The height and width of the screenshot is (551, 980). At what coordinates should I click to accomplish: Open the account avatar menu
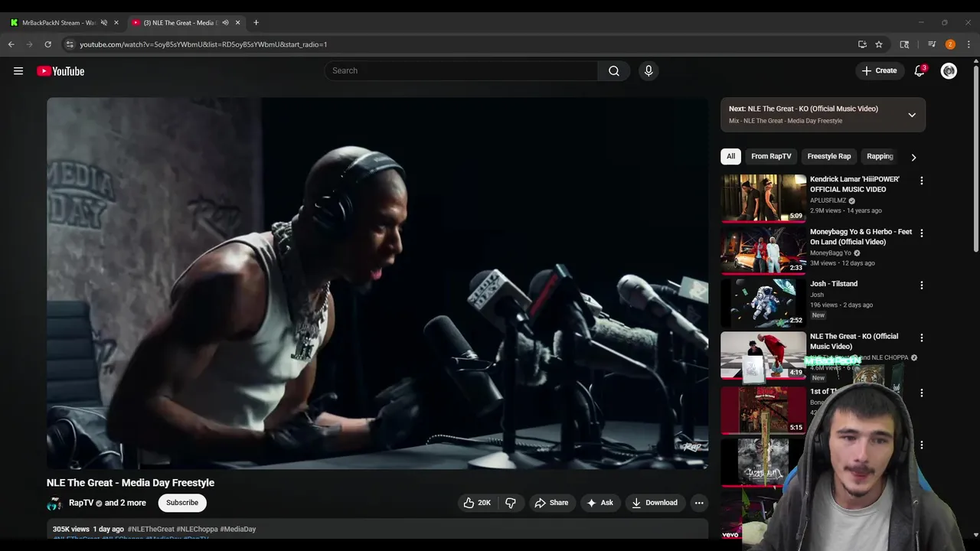(x=949, y=71)
